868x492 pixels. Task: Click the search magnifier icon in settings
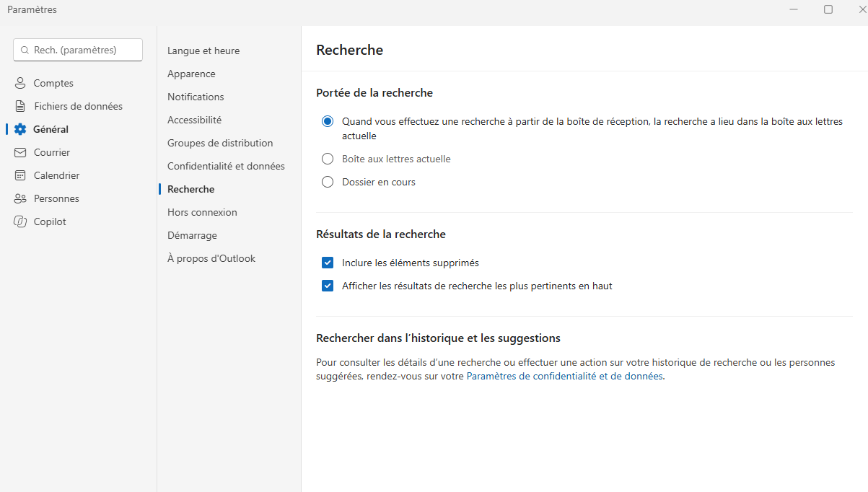tap(25, 50)
